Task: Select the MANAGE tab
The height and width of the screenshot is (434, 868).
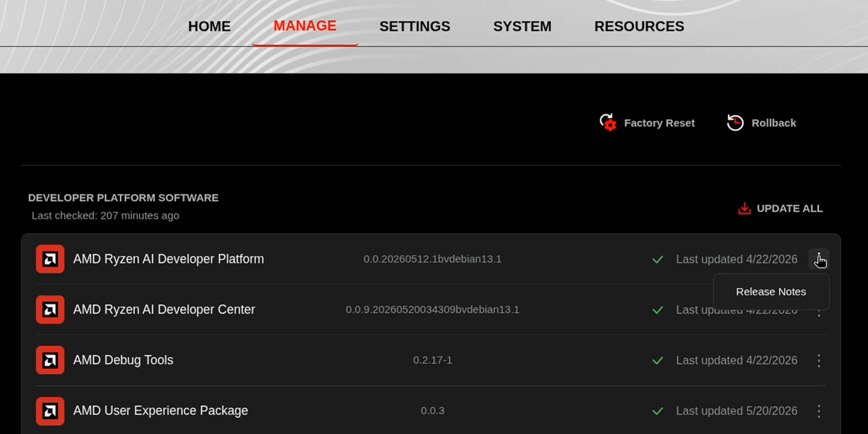Action: (x=305, y=26)
